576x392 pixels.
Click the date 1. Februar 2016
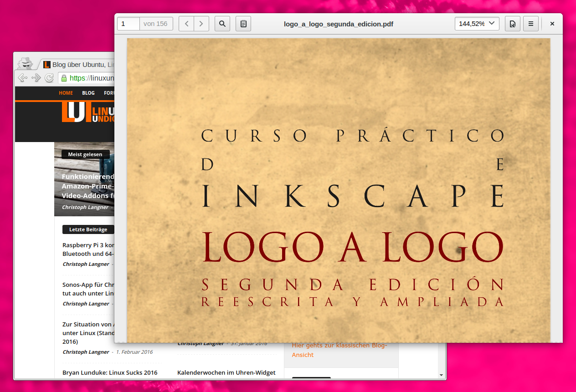tap(134, 352)
